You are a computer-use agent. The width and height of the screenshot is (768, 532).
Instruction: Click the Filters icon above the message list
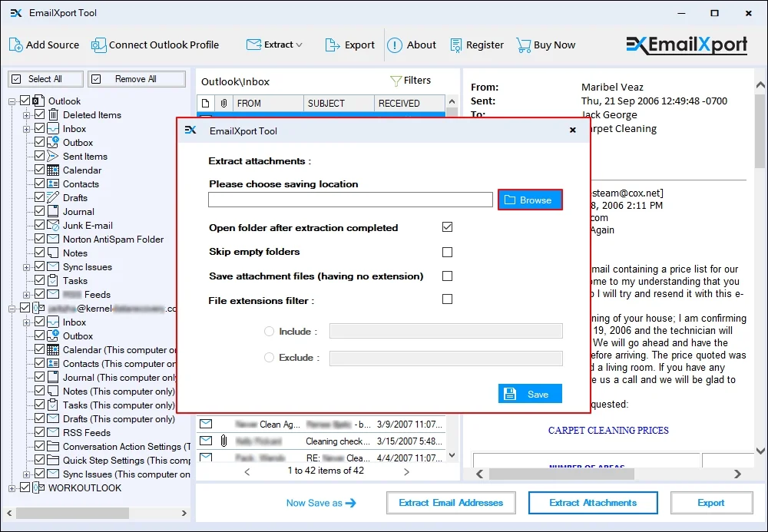point(396,80)
